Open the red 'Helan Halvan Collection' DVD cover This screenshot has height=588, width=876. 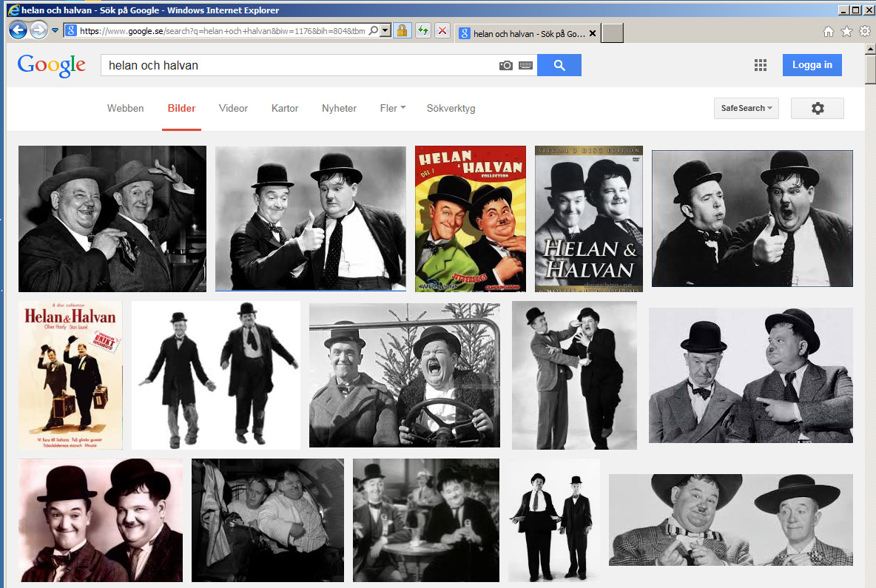point(471,219)
